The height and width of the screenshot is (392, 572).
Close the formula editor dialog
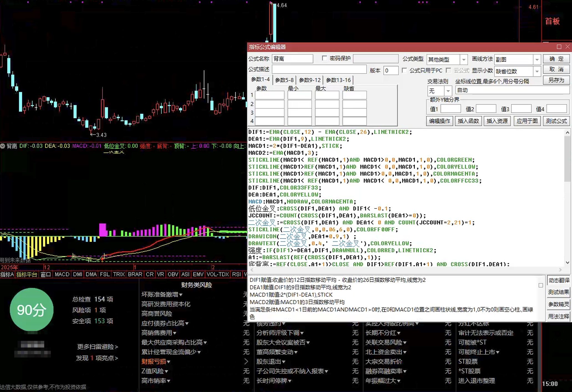[567, 47]
